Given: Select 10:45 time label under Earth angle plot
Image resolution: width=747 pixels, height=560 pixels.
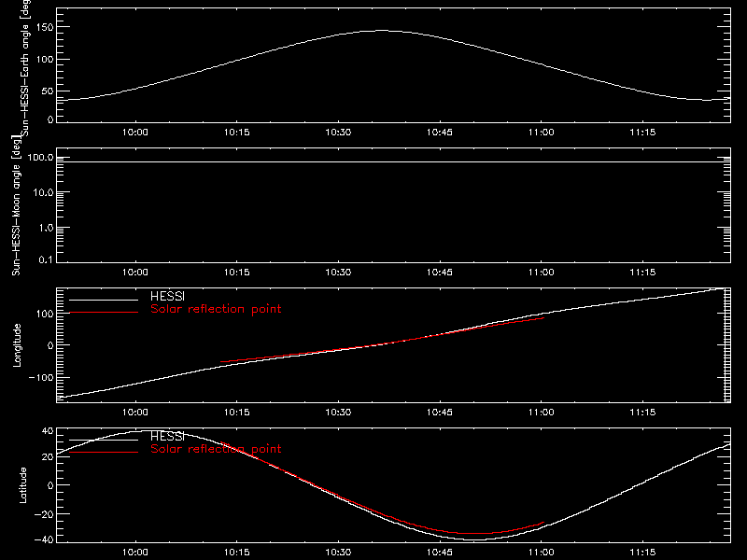Looking at the screenshot, I should [439, 133].
